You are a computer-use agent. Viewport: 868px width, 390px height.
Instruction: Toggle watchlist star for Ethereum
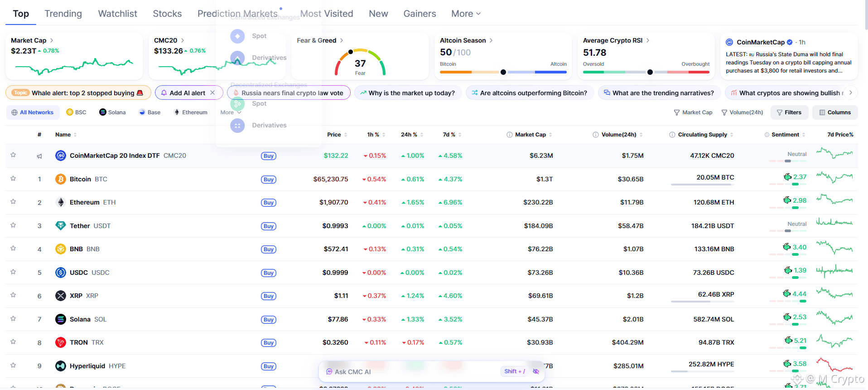click(x=13, y=202)
